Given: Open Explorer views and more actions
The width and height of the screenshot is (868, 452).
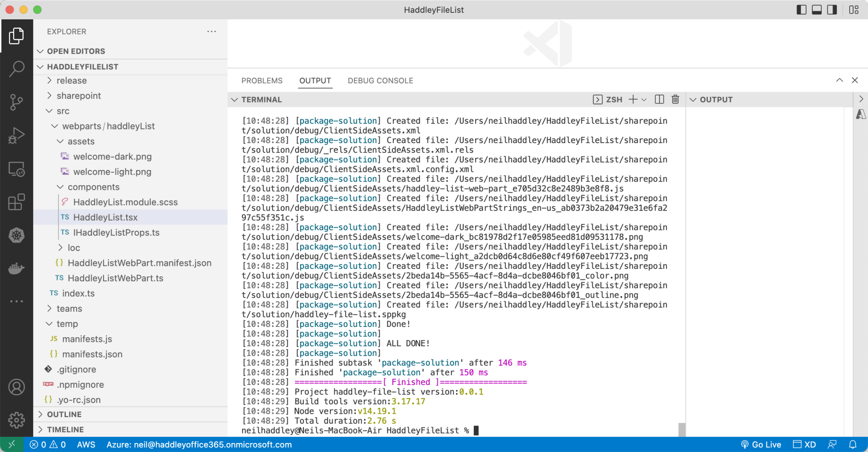Looking at the screenshot, I should [x=211, y=32].
